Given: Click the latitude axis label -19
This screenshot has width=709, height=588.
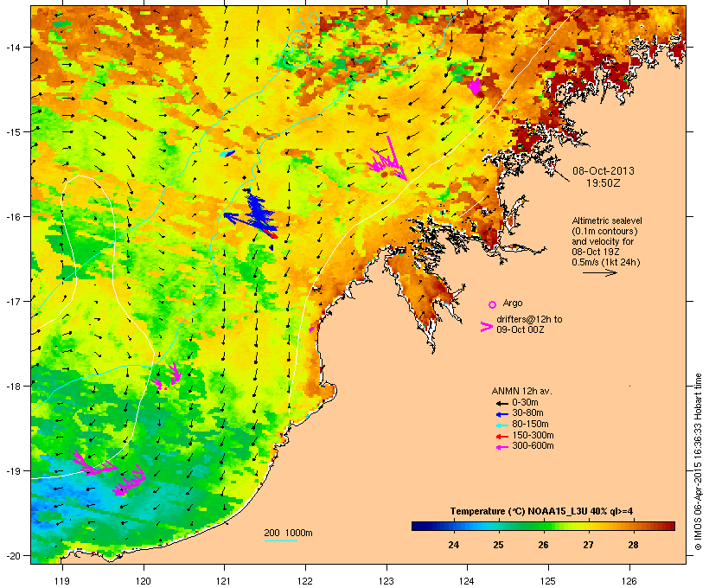Looking at the screenshot, I should 12,471.
